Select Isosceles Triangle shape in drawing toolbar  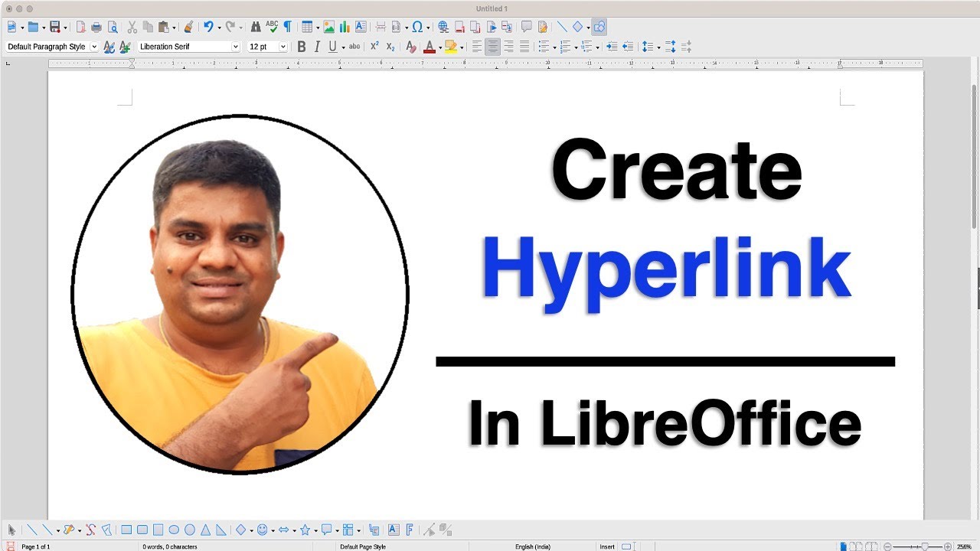[x=206, y=530]
